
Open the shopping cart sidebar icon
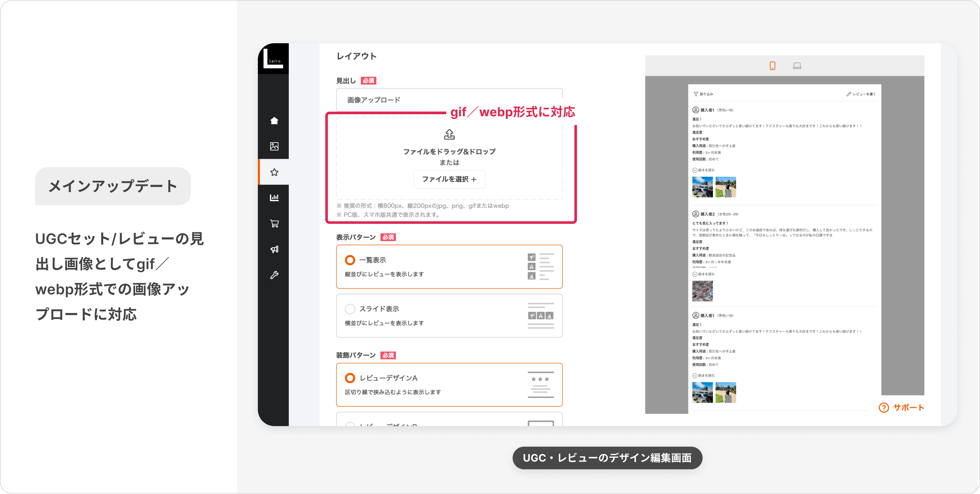pyautogui.click(x=274, y=224)
